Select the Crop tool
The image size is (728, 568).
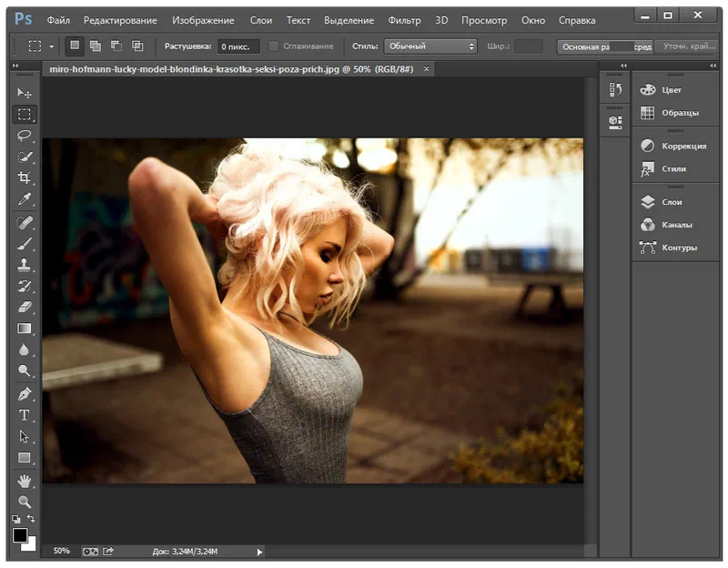25,178
